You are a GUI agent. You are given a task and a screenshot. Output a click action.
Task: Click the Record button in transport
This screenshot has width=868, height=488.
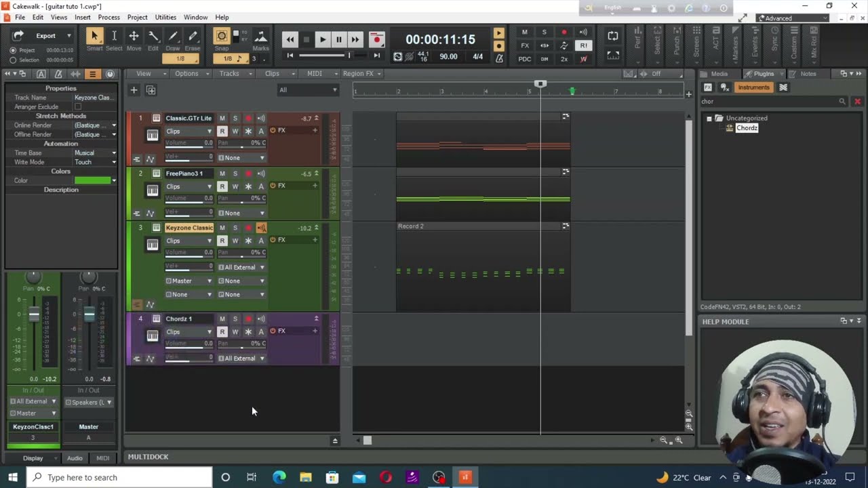click(377, 39)
